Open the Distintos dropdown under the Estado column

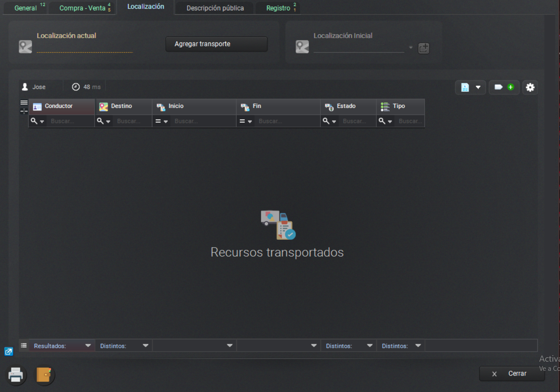[369, 345]
